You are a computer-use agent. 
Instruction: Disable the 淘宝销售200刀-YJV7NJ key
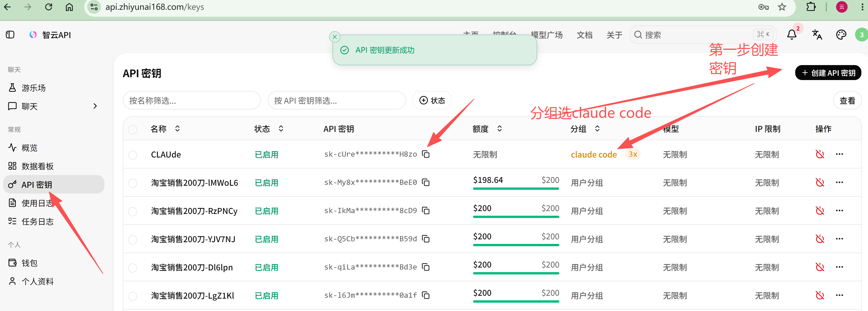pos(820,239)
